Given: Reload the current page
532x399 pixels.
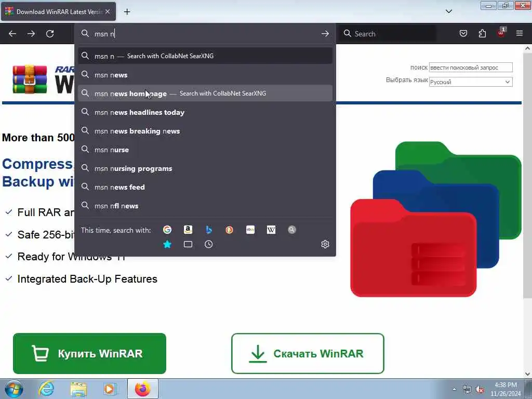Looking at the screenshot, I should point(50,34).
